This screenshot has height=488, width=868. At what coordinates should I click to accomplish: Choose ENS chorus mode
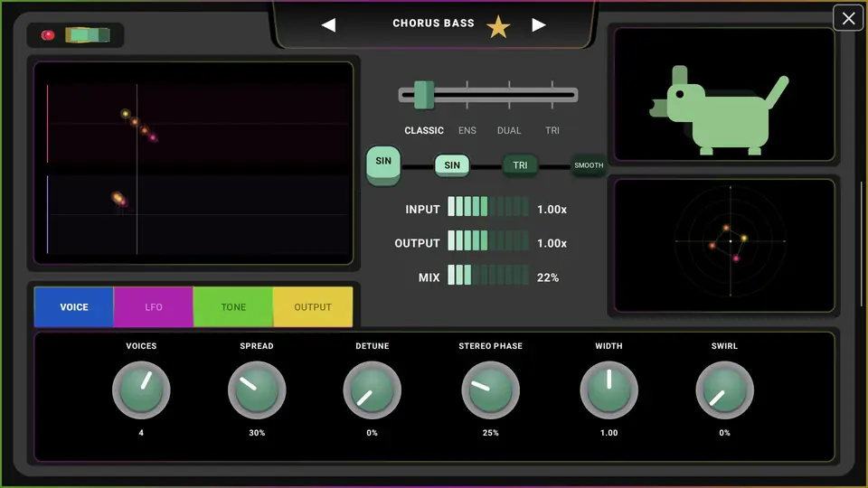pyautogui.click(x=467, y=130)
